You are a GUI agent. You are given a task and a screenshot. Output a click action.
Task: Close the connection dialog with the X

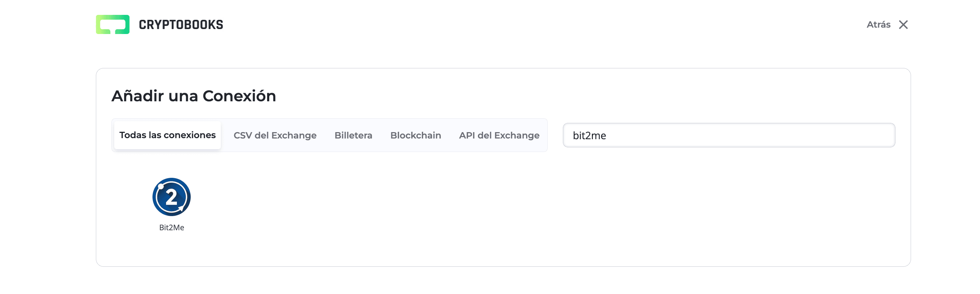coord(904,24)
